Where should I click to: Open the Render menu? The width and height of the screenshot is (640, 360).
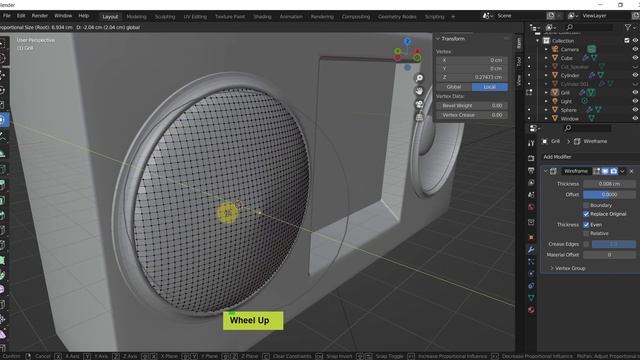pyautogui.click(x=40, y=16)
